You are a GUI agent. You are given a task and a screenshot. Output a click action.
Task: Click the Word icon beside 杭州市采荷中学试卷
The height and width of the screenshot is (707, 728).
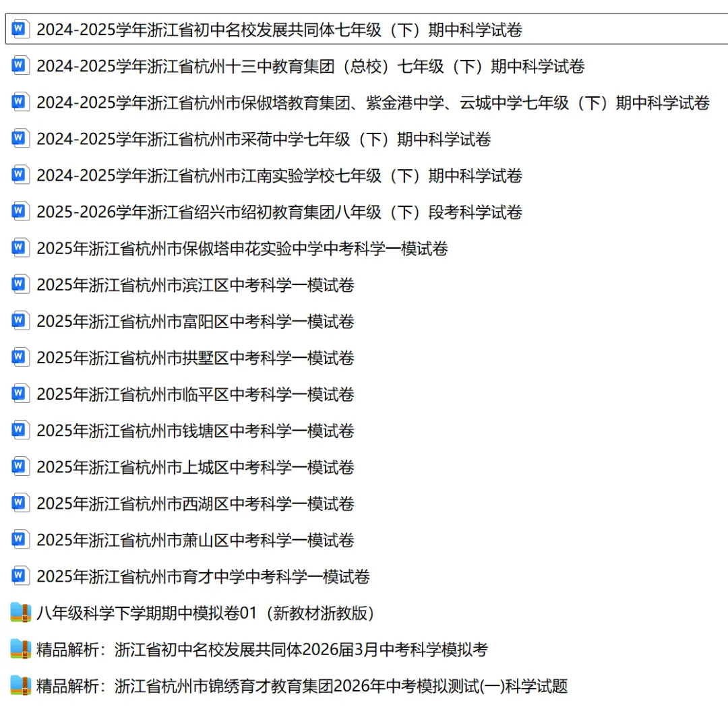point(20,140)
